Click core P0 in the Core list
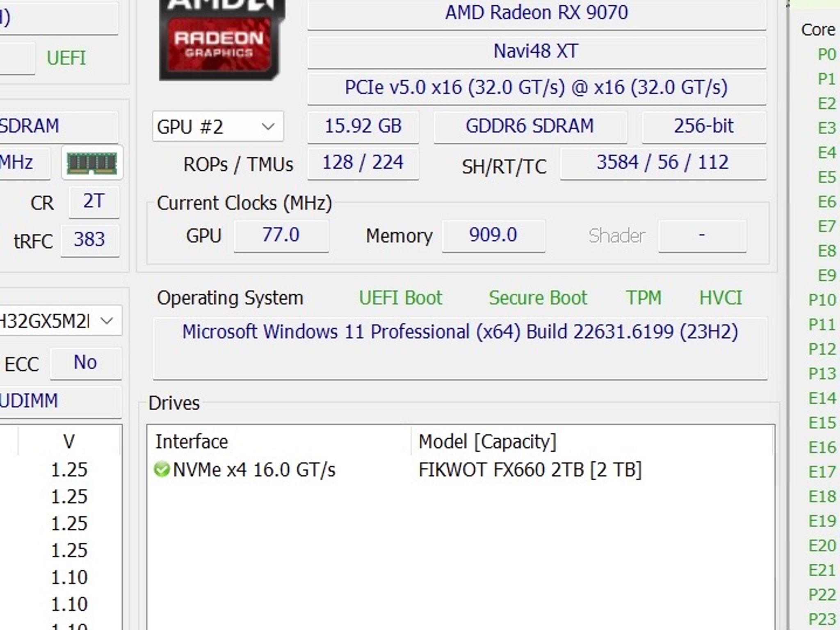The width and height of the screenshot is (840, 630). pyautogui.click(x=826, y=55)
